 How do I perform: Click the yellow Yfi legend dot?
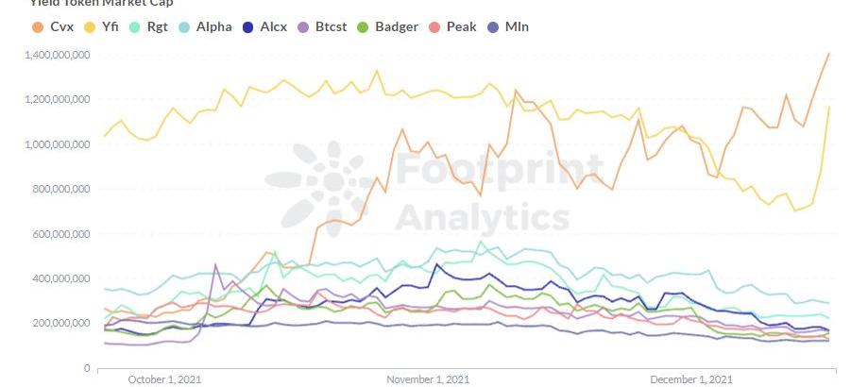90,26
